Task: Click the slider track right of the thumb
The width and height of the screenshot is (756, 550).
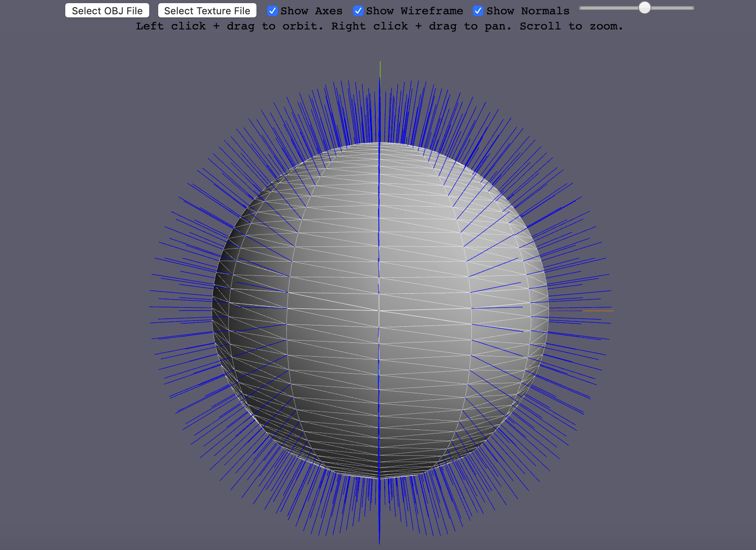Action: 672,8
